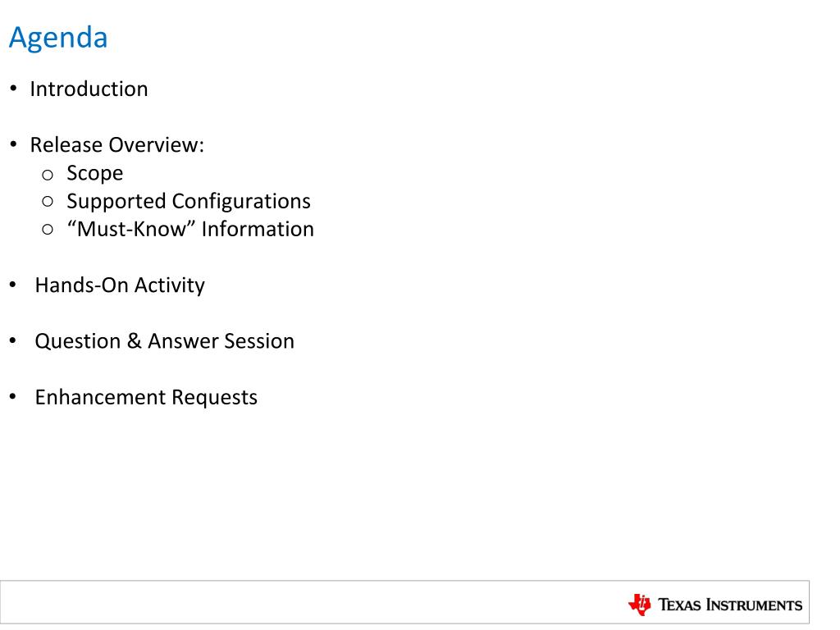Screen dimensions: 840x630
Task: Click the hollow bullet beside Scope
Action: (48, 175)
